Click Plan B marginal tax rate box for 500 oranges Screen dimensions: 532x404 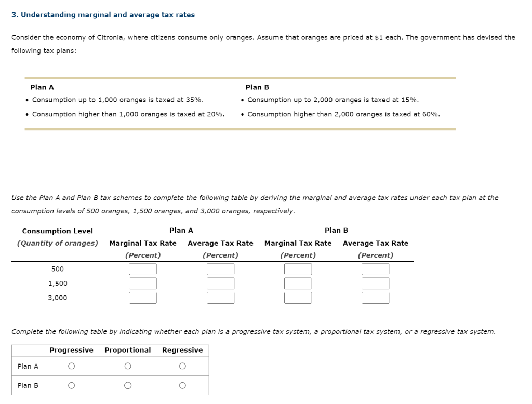pyautogui.click(x=297, y=269)
